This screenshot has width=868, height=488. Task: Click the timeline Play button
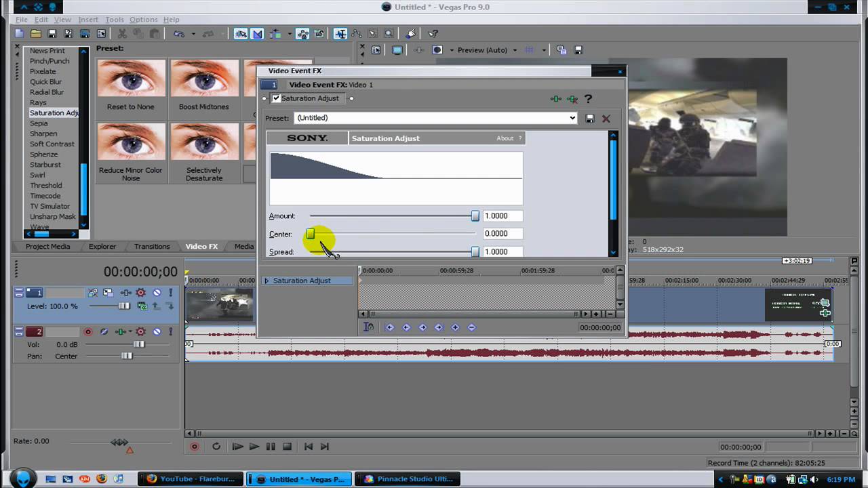(254, 447)
